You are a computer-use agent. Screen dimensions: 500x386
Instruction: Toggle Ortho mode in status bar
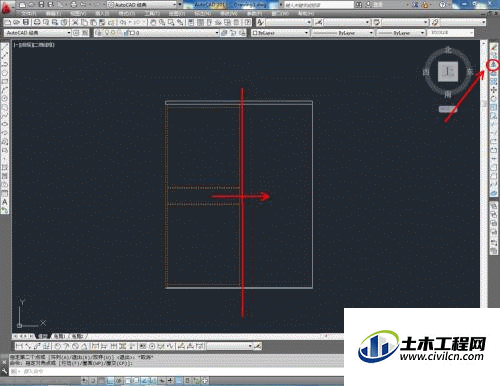tap(110, 380)
